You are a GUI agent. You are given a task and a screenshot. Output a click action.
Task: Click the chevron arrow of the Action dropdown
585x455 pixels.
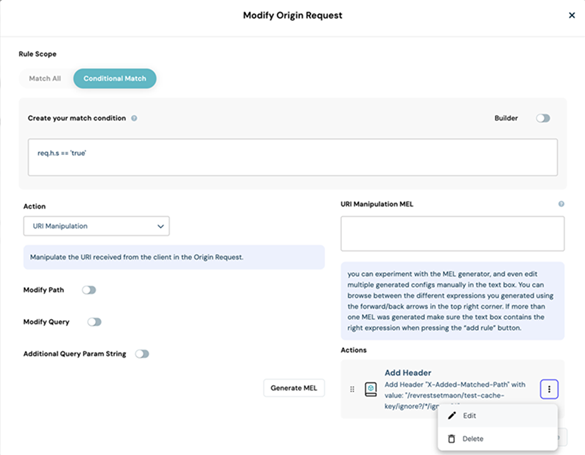click(x=160, y=226)
